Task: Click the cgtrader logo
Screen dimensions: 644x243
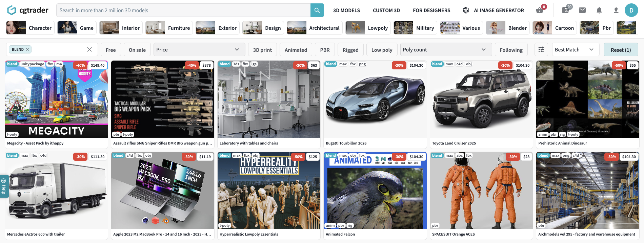Action: [28, 10]
